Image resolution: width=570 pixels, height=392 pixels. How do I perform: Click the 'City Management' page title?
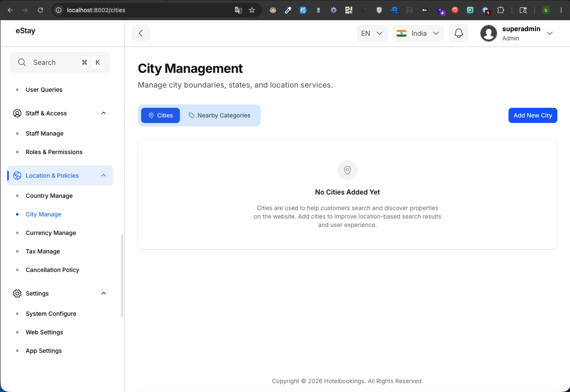pyautogui.click(x=190, y=68)
